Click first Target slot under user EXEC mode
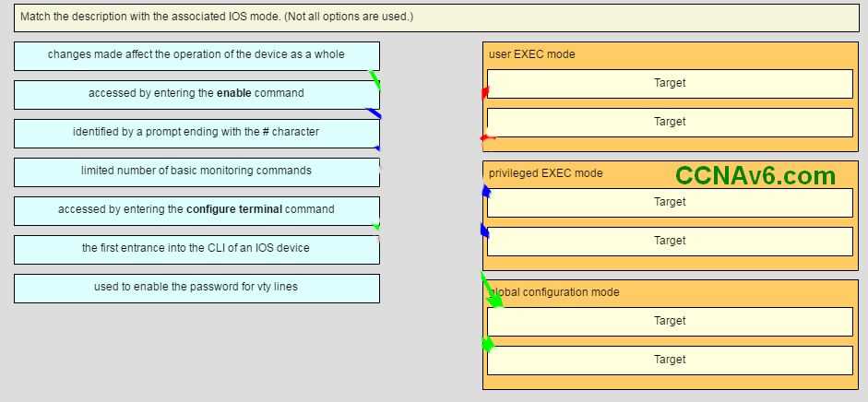The height and width of the screenshot is (402, 868). point(670,84)
